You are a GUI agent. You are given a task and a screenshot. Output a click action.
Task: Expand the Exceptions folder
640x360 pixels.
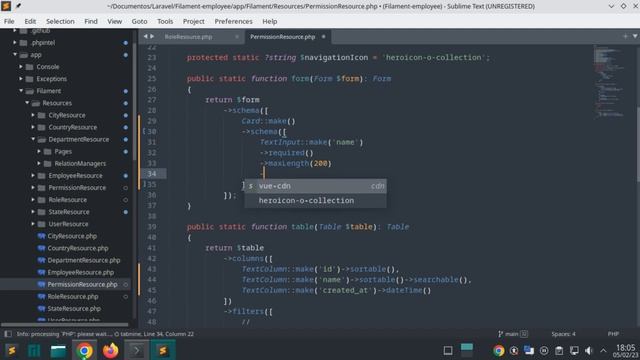pos(21,78)
